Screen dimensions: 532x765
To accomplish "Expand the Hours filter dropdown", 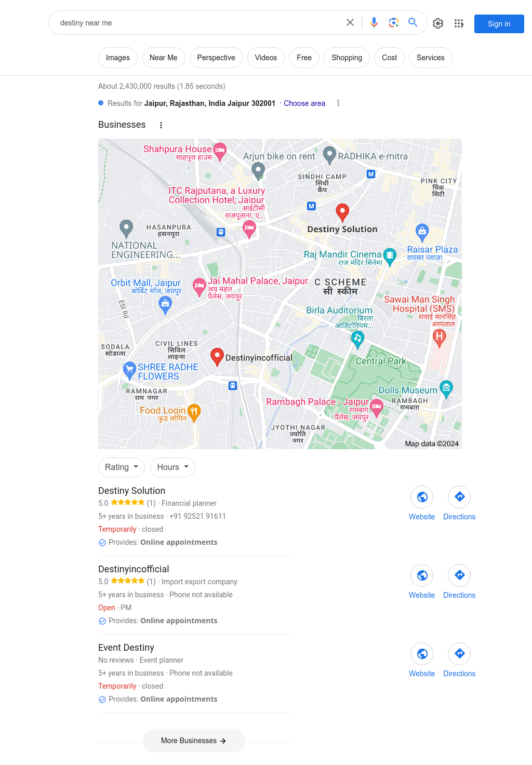I will (172, 467).
